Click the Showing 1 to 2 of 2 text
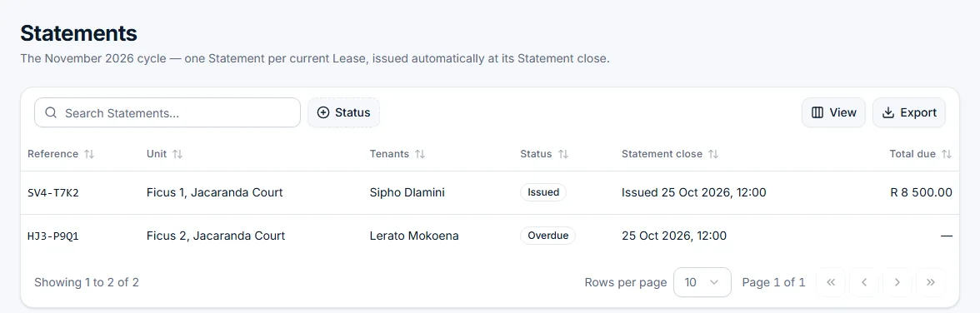The height and width of the screenshot is (313, 980). 87,282
